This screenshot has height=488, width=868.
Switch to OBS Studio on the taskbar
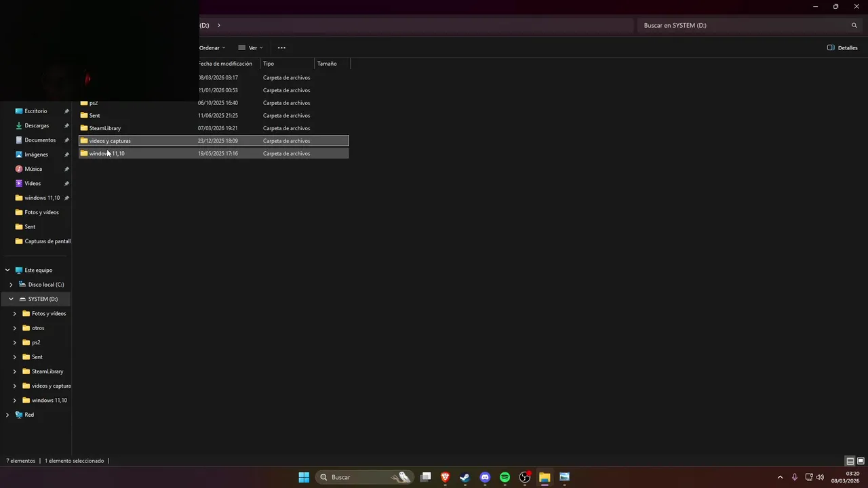pyautogui.click(x=524, y=477)
